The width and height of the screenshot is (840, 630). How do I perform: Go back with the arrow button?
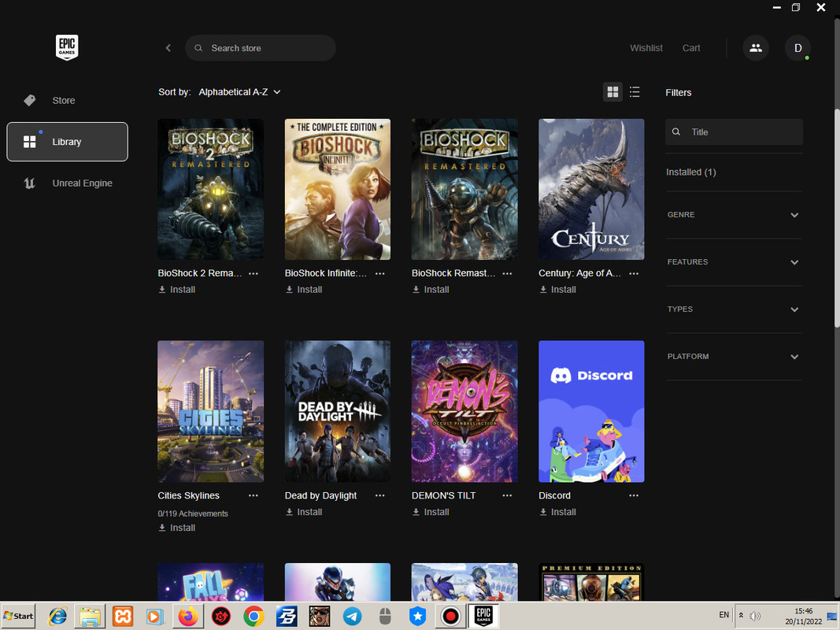(x=168, y=48)
